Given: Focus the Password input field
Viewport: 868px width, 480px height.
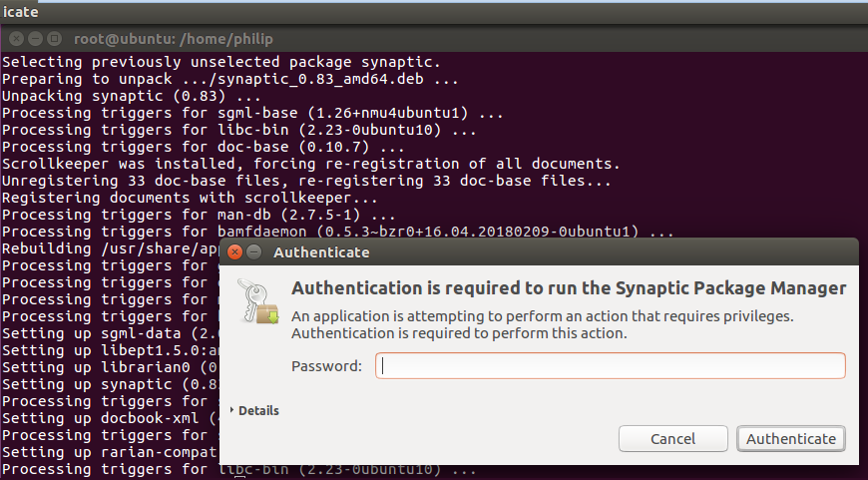Looking at the screenshot, I should (610, 366).
